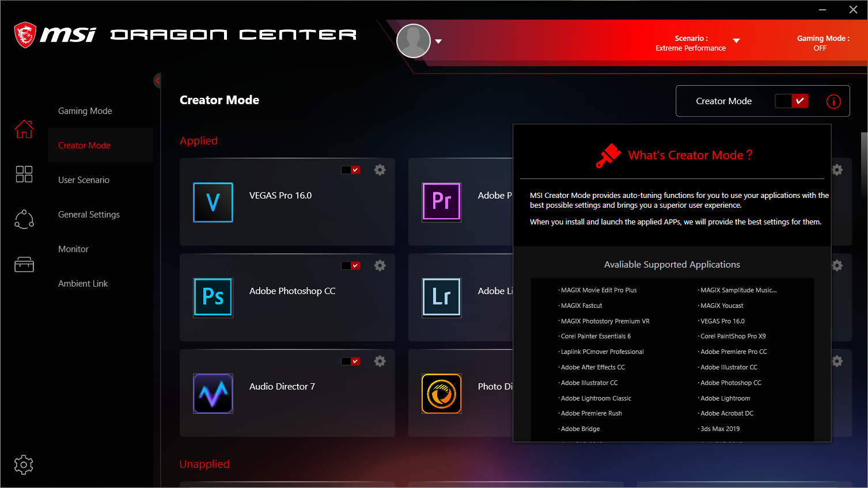Click the VEGAS Pro app icon
Image resolution: width=868 pixels, height=488 pixels.
coord(213,203)
